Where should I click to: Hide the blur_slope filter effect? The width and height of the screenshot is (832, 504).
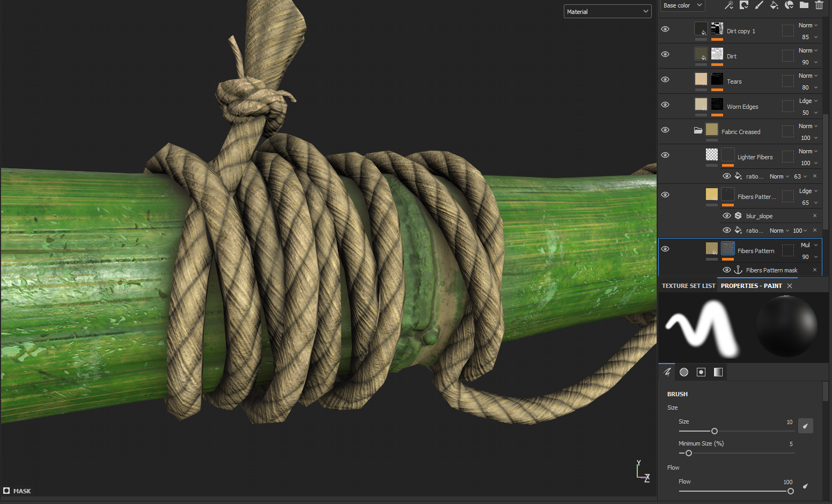pyautogui.click(x=727, y=216)
